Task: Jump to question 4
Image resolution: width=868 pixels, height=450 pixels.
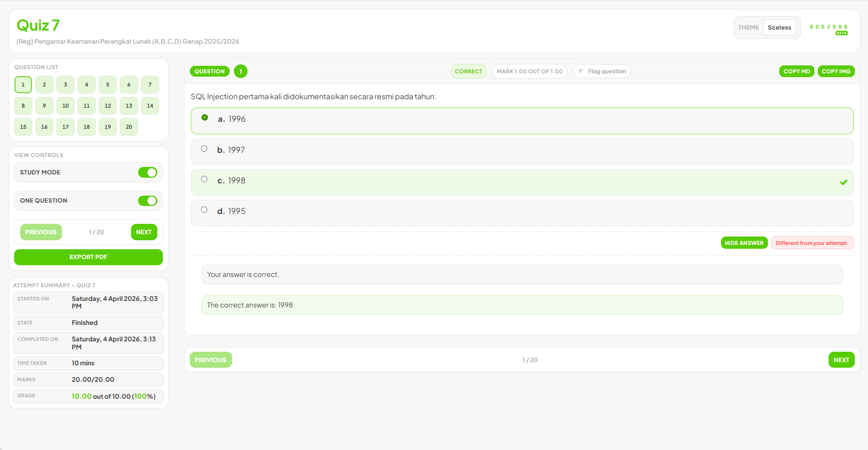Action: point(86,85)
